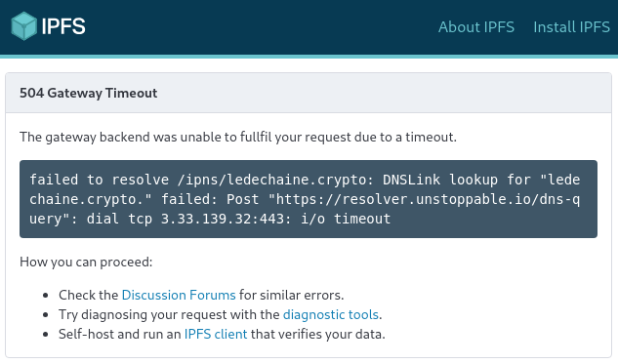
Task: Click the "that verifies your data" text
Action: tap(317, 334)
